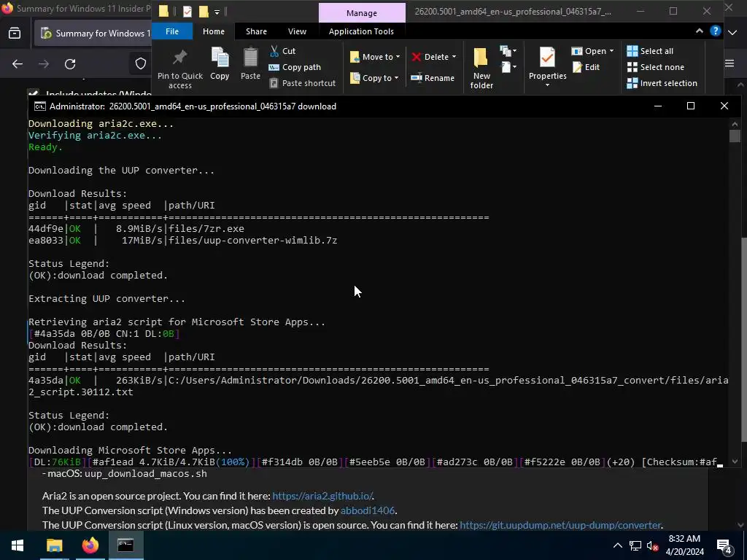Open Explorer help with question mark icon
Viewport: 747px width, 560px height.
[x=715, y=31]
